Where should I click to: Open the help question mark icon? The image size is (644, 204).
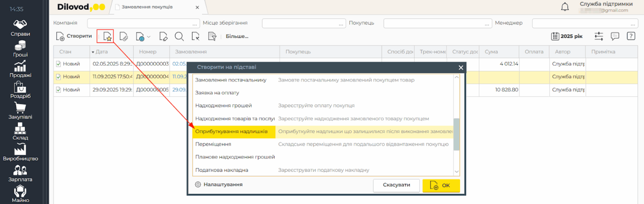point(631,36)
